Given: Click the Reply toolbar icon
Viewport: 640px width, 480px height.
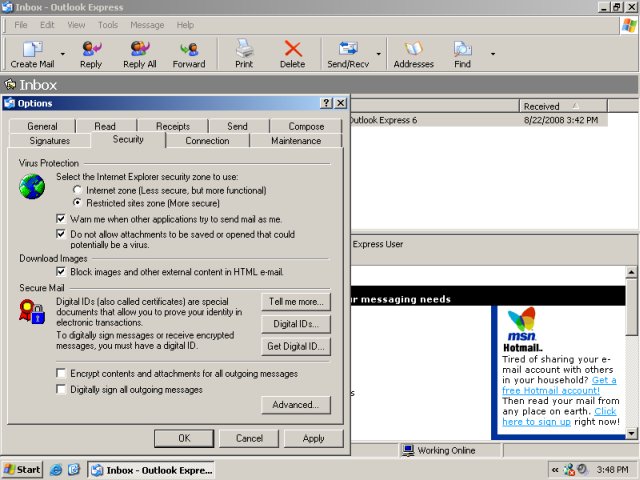Looking at the screenshot, I should coord(91,49).
